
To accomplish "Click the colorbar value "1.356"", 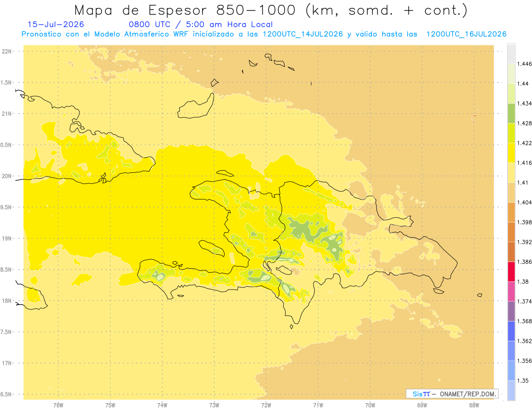I will pos(524,361).
